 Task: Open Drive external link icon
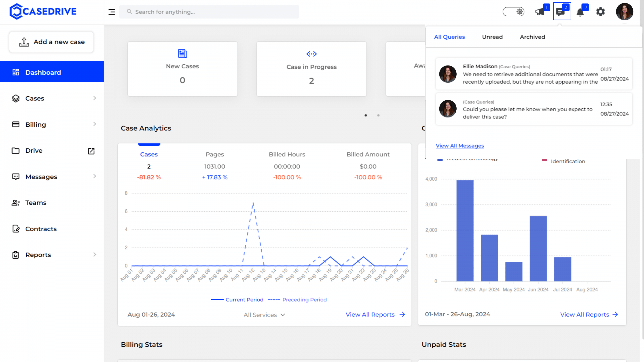click(x=91, y=151)
